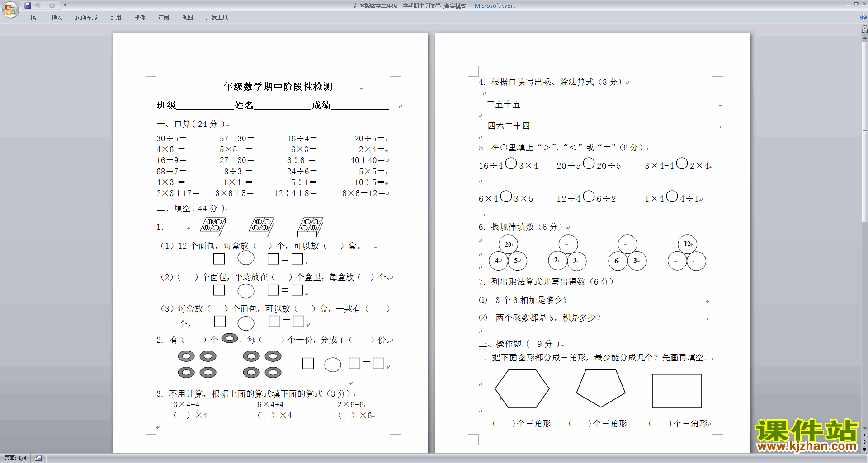The image size is (868, 463).
Task: Click heading 6. 找规律填数
Action: click(521, 227)
